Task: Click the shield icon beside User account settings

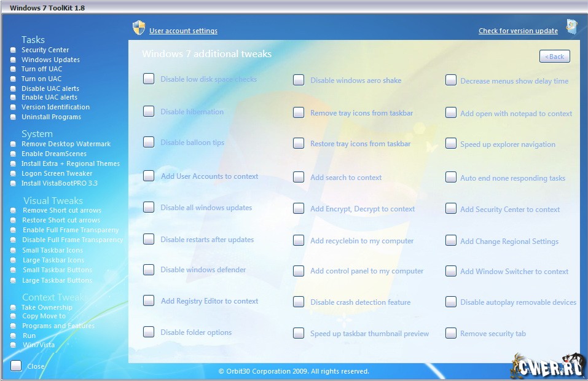Action: [139, 28]
